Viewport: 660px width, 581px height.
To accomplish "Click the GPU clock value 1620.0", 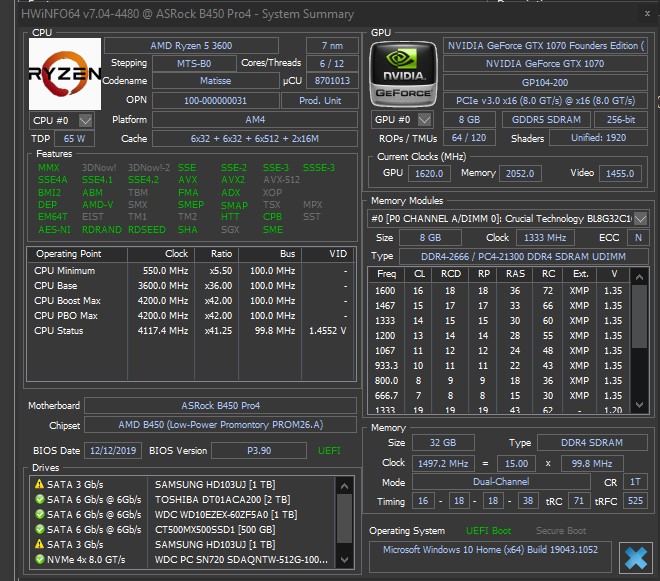I will (x=429, y=173).
